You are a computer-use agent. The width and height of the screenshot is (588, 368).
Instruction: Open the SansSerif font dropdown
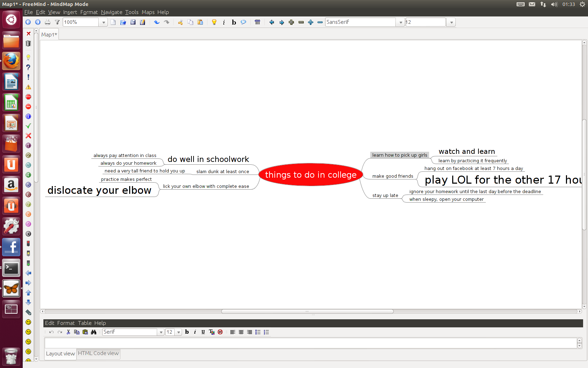(x=401, y=22)
